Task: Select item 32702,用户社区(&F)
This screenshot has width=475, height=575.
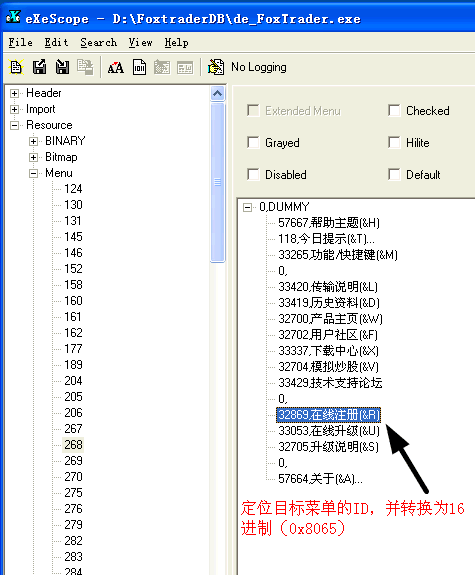Action: (328, 335)
